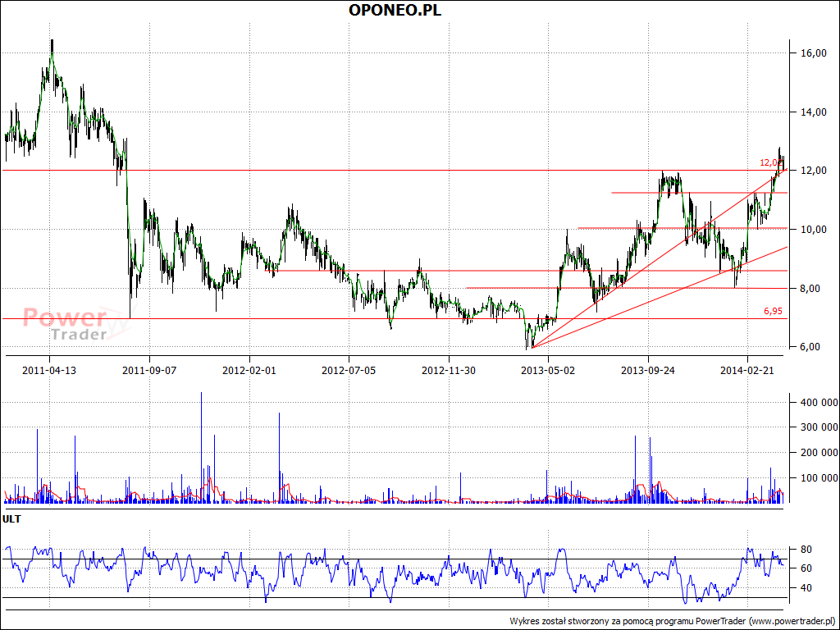The width and height of the screenshot is (840, 630).
Task: Click the footer credit "Wykres został stworzony…" text
Action: [673, 621]
